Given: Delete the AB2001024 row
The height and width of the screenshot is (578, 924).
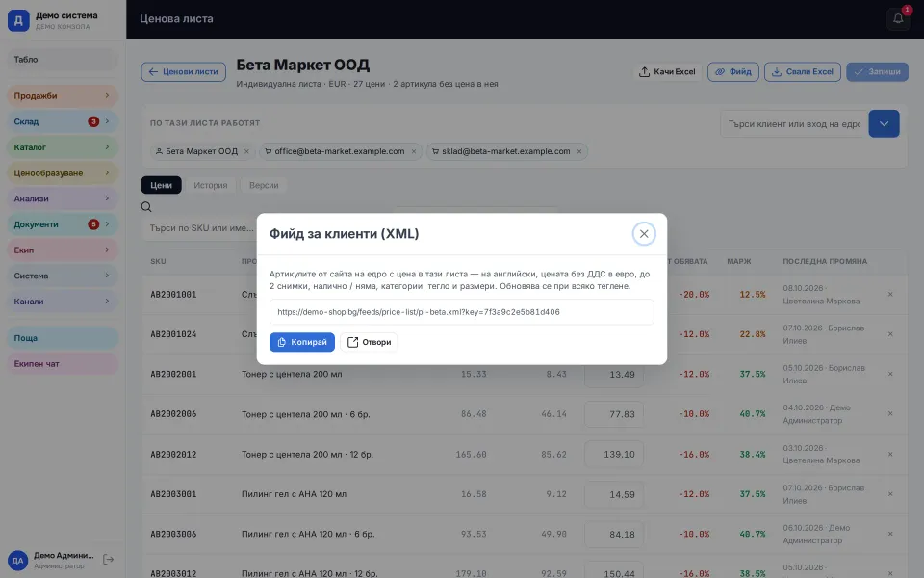Looking at the screenshot, I should pyautogui.click(x=889, y=334).
